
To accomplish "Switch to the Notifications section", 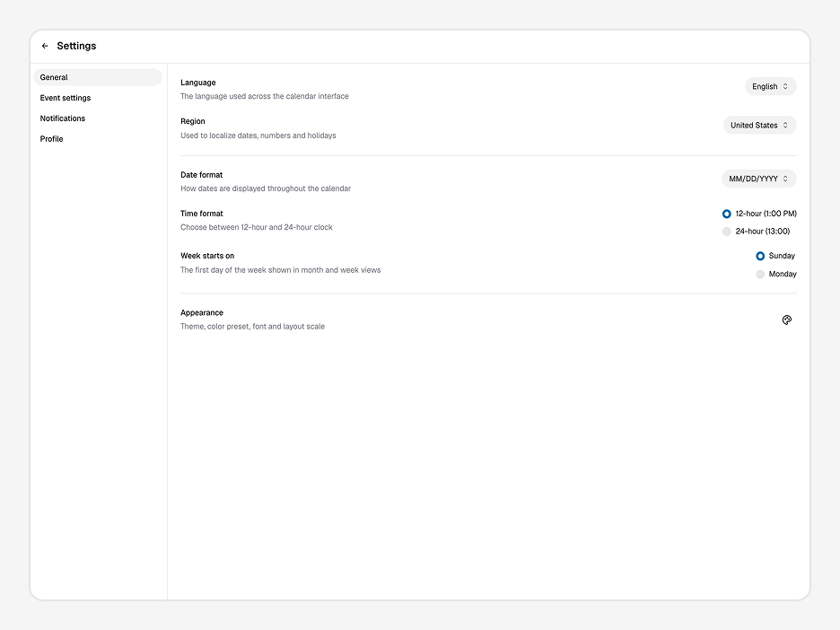I will tap(98, 118).
